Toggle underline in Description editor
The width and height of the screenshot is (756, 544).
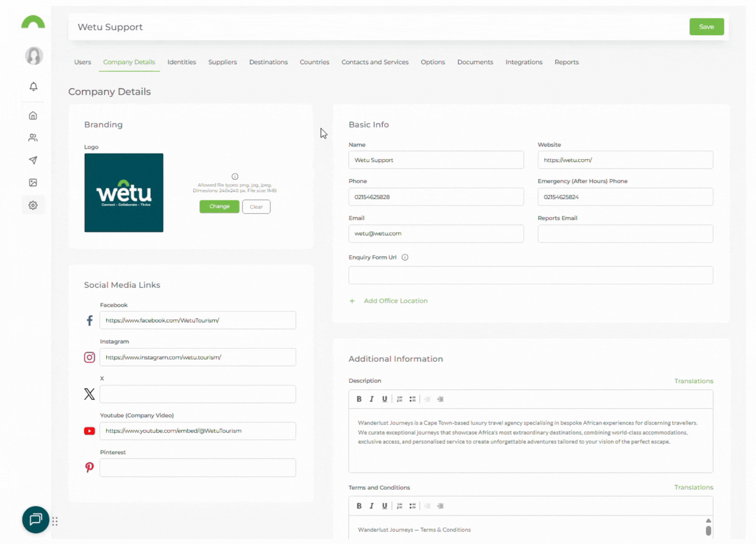point(385,399)
